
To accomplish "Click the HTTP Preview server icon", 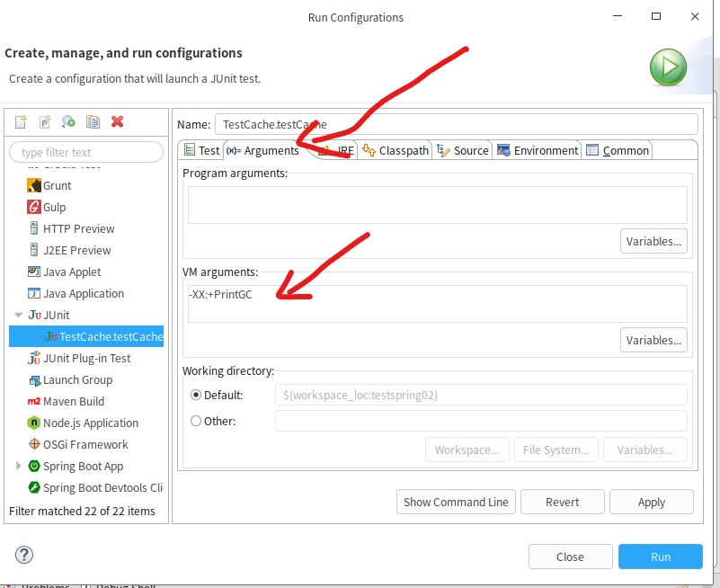I will (34, 228).
